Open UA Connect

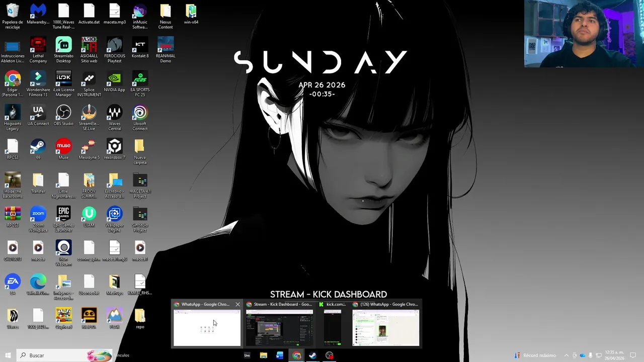[x=38, y=115]
